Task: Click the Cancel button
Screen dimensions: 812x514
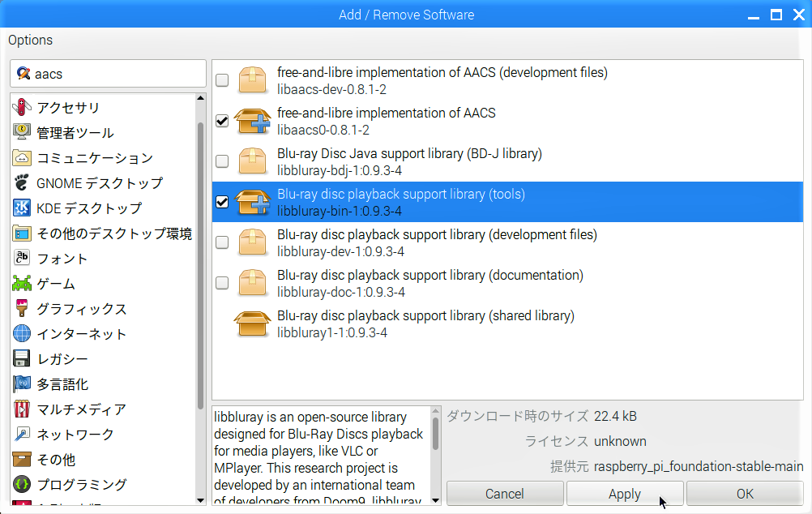Action: pyautogui.click(x=504, y=494)
